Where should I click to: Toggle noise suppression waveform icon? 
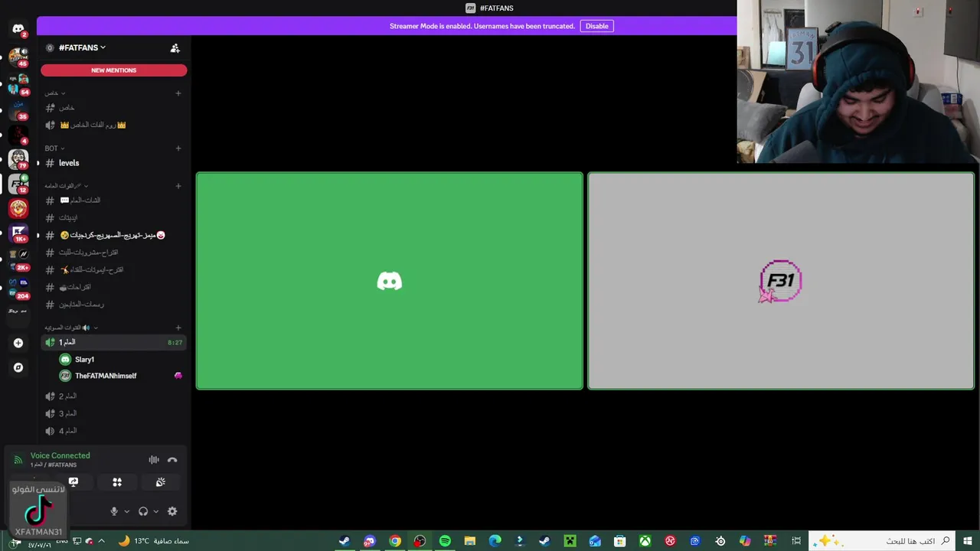154,460
